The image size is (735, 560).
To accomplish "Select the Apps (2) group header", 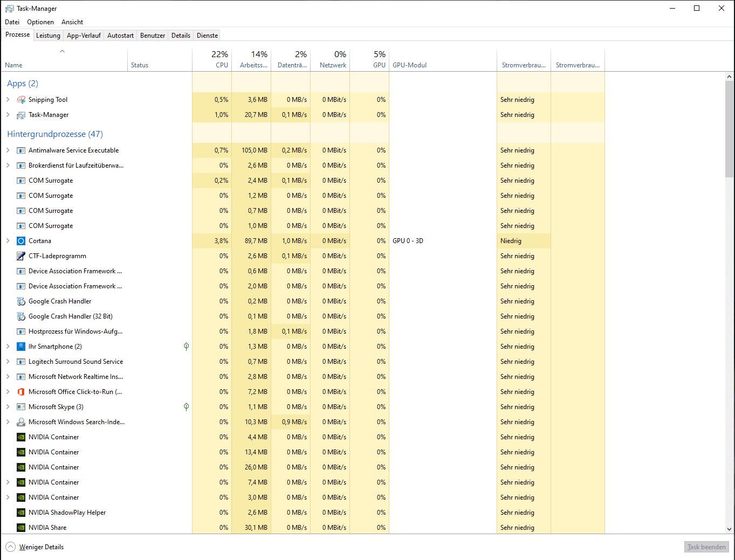I will pos(23,84).
